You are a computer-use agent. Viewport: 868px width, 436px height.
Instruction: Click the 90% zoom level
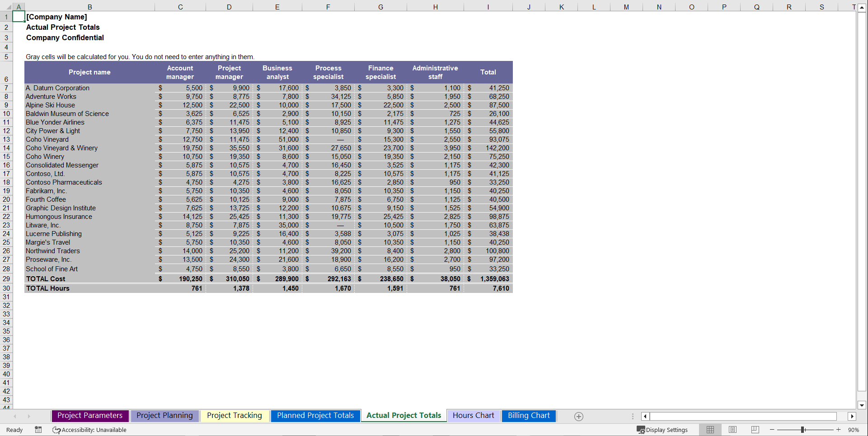(x=854, y=430)
